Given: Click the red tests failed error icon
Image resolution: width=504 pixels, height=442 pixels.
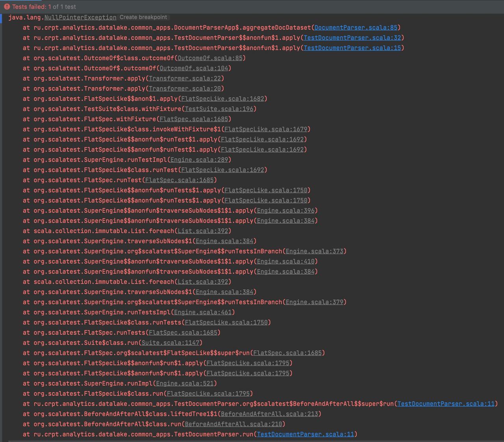Looking at the screenshot, I should [x=7, y=7].
